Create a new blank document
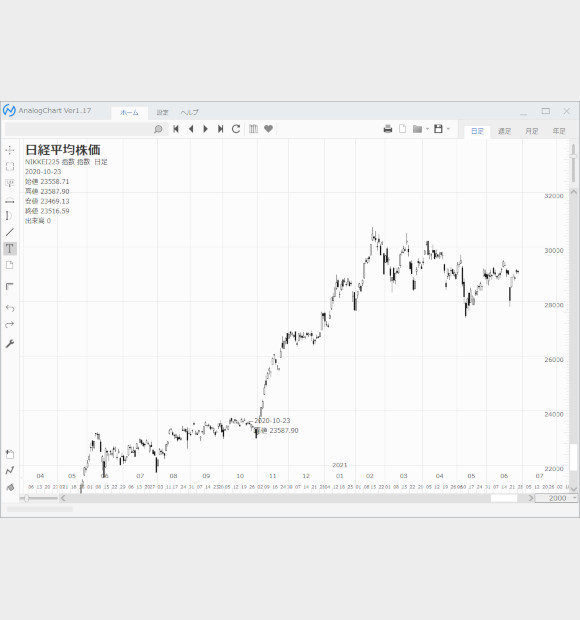 [x=402, y=129]
